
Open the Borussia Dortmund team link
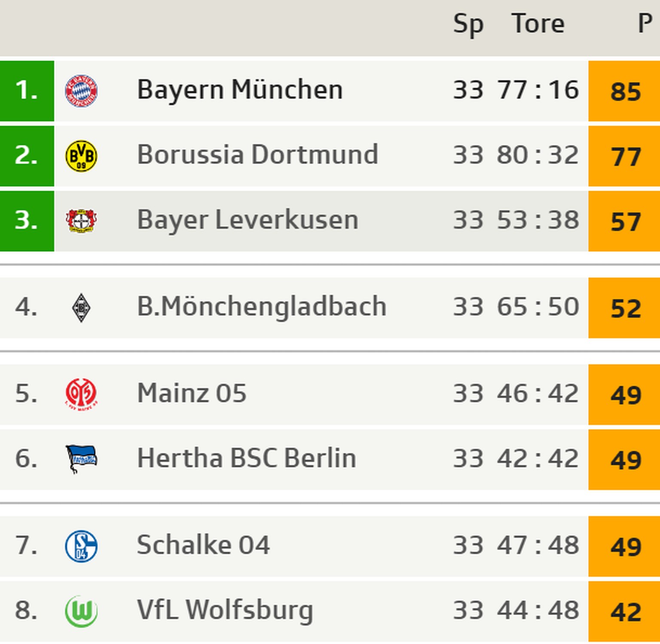pos(257,155)
